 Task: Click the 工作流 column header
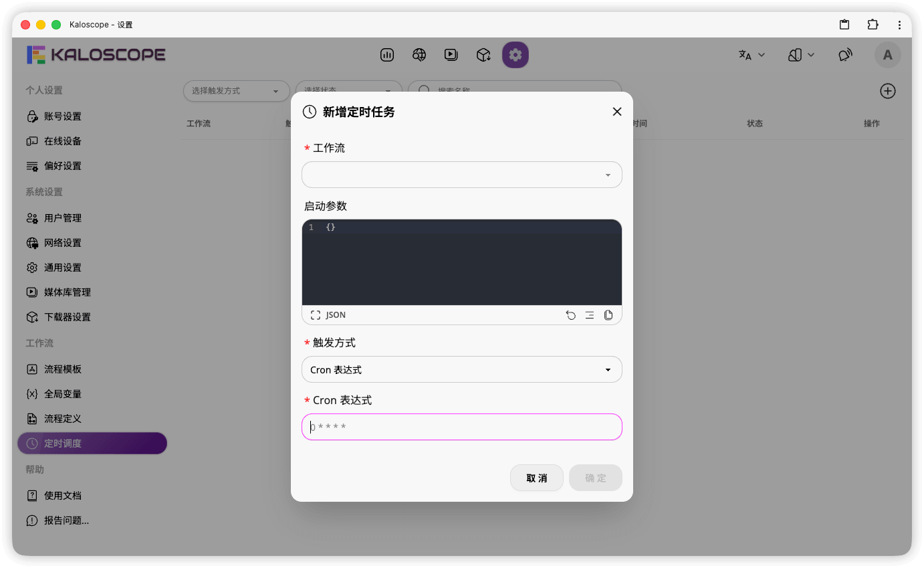click(199, 124)
